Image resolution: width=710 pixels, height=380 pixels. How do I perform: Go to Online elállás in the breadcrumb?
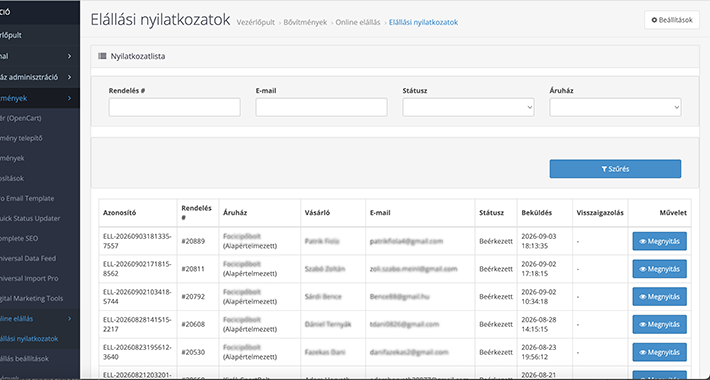click(358, 22)
